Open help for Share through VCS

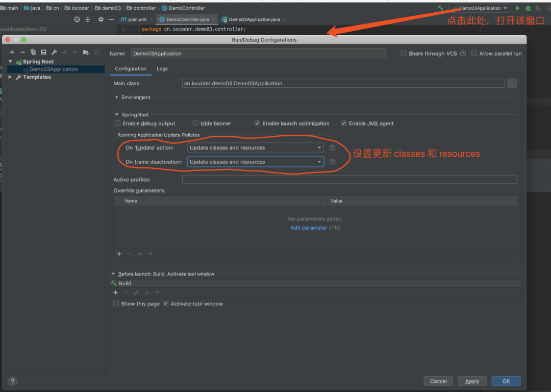(x=463, y=54)
